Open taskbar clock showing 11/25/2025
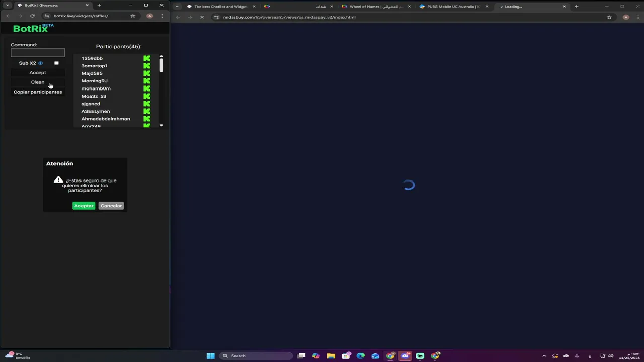Viewport: 644px width, 362px height. (x=628, y=356)
